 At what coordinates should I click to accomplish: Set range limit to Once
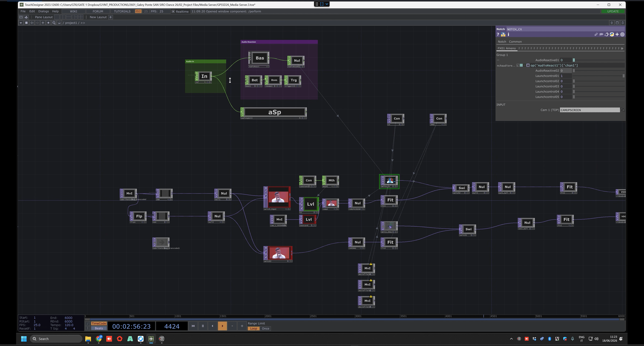click(265, 329)
